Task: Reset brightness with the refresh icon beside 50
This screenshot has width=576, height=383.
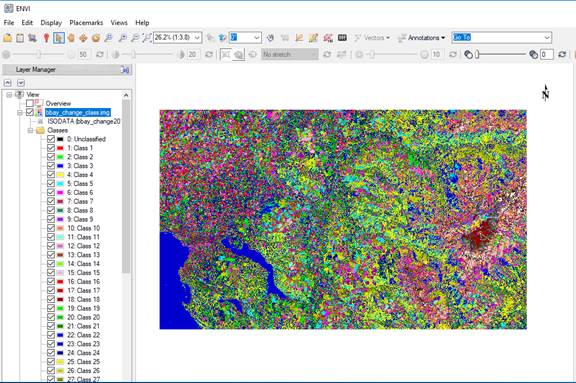Action: point(100,54)
